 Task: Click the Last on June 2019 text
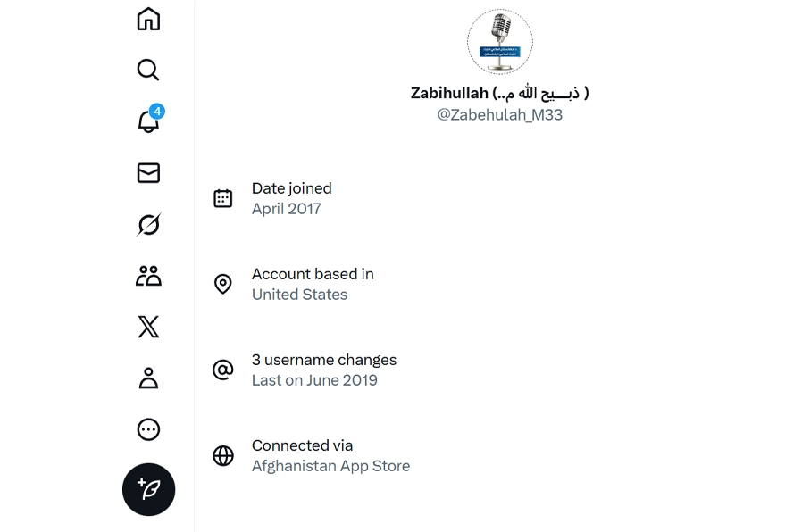(314, 379)
